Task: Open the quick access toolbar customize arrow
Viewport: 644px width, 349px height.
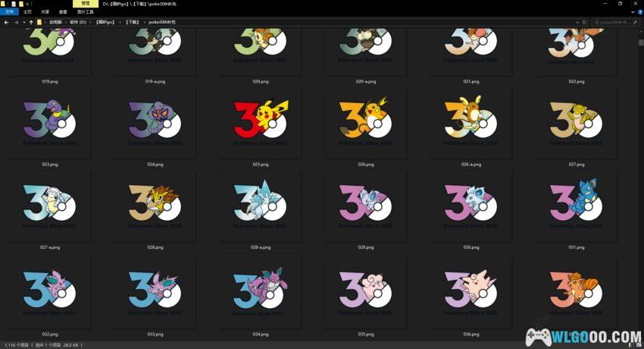Action: (x=27, y=4)
